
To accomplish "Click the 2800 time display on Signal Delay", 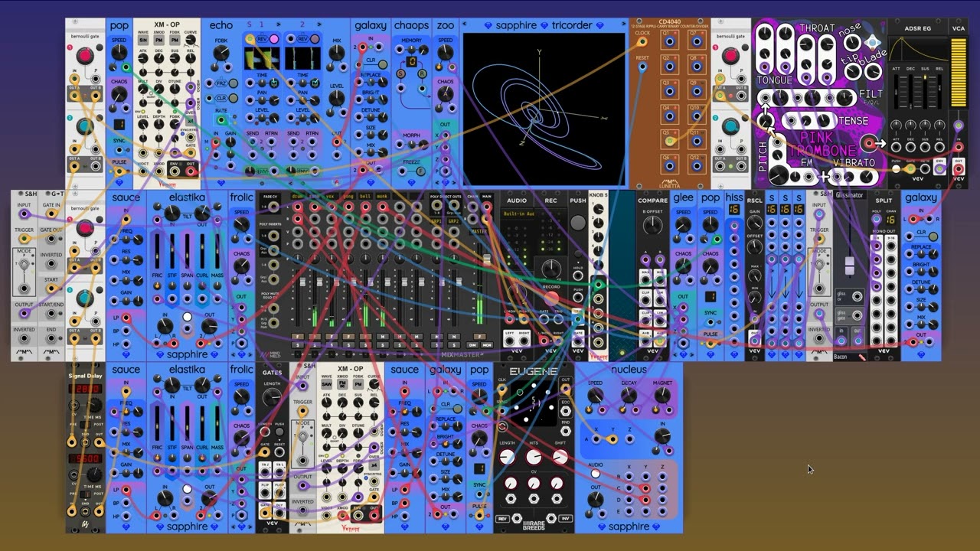I will click(85, 389).
